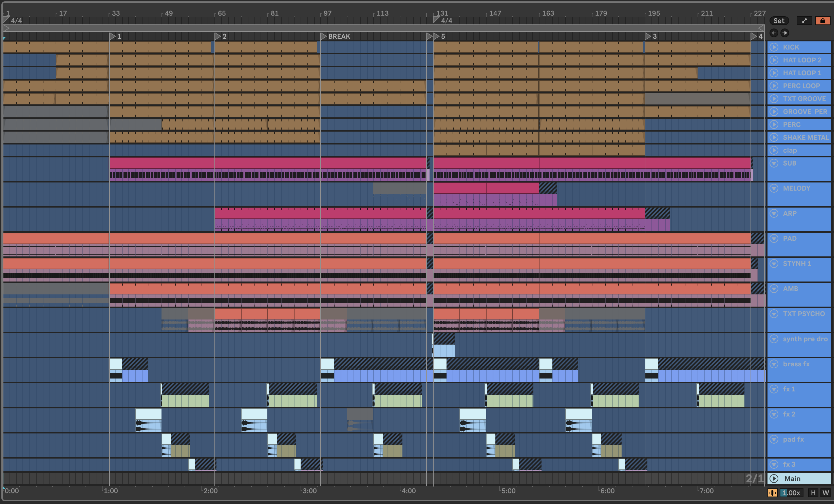834x504 pixels.
Task: Click the KICK track's round play icon
Action: 774,47
